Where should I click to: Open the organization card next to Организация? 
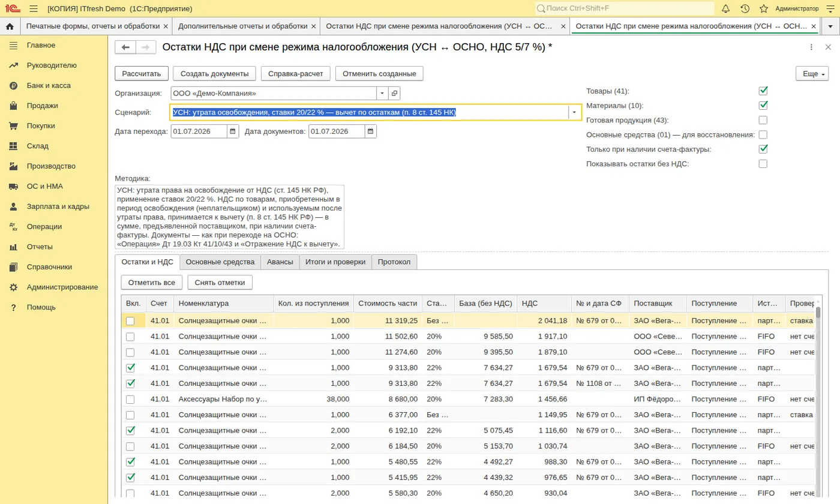394,94
